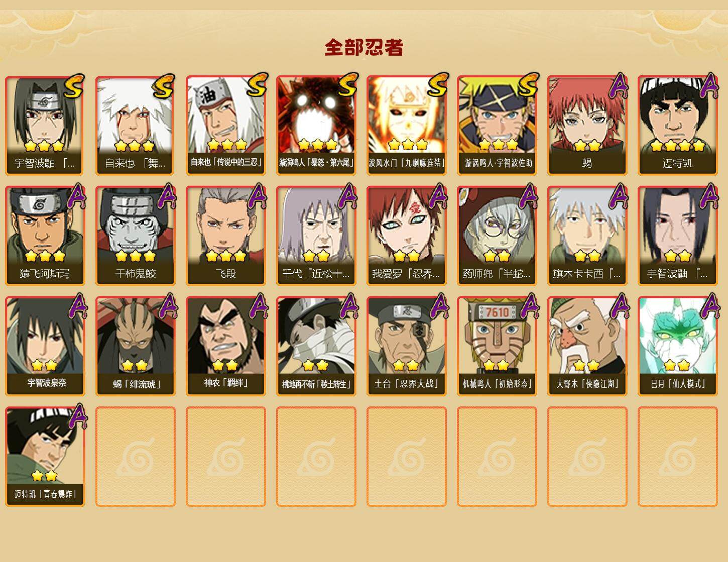This screenshot has width=728, height=562.
Task: Select the 蝎 ninja card
Action: click(587, 125)
